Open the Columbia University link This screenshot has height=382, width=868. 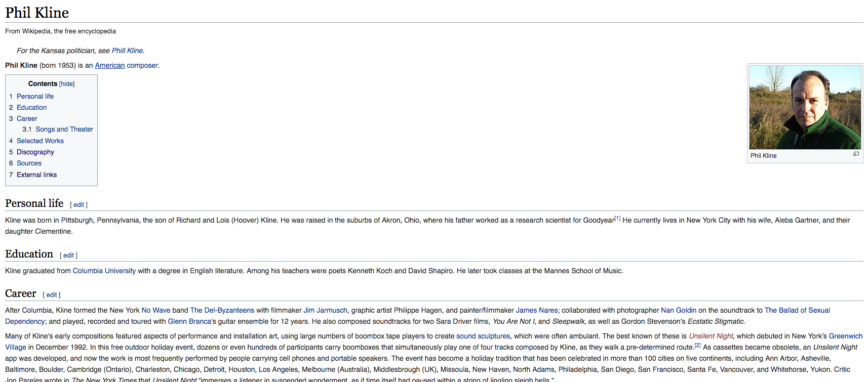click(x=104, y=271)
